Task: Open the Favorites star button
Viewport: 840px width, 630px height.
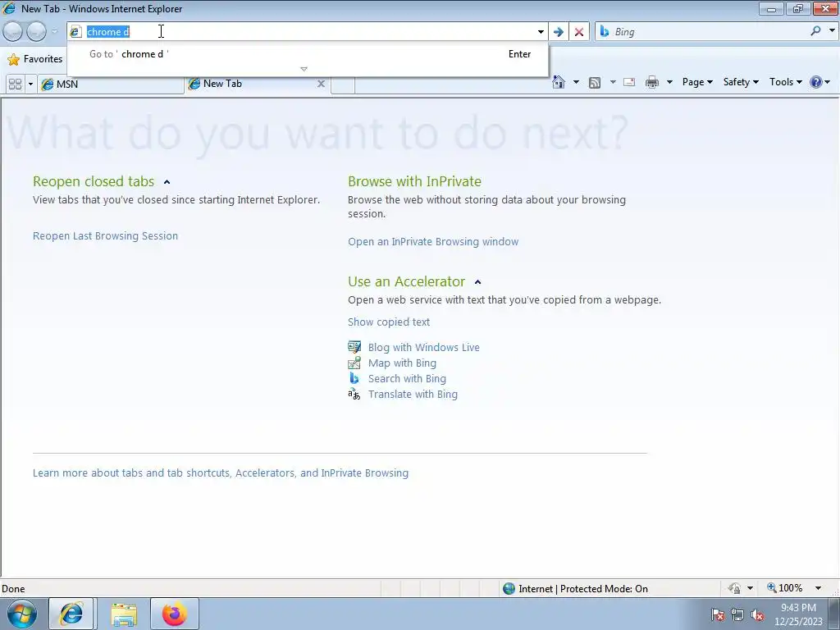Action: coord(35,59)
